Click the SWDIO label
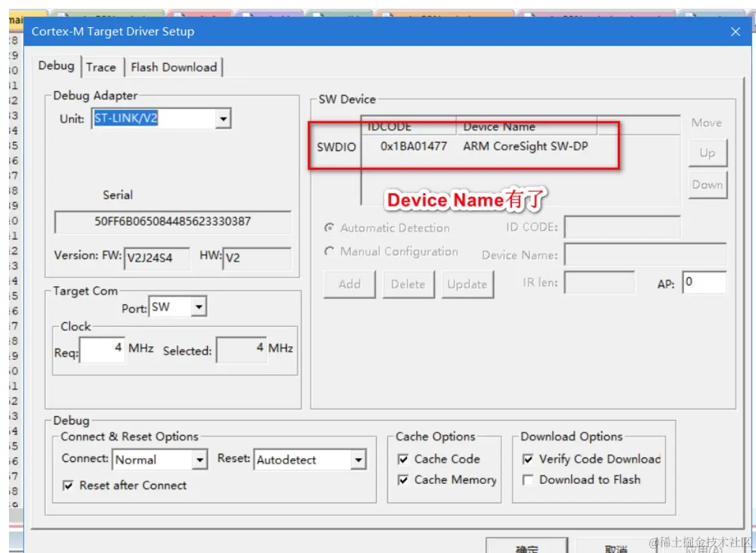The width and height of the screenshot is (756, 553). [x=336, y=147]
